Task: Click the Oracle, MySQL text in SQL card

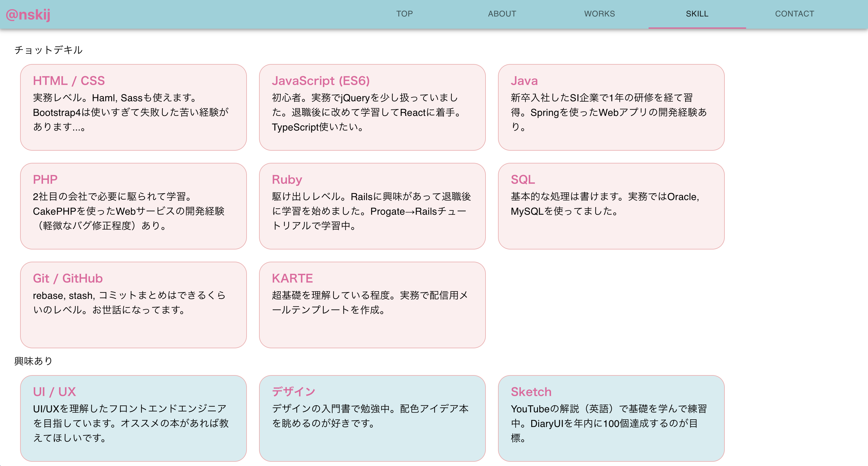Action: pyautogui.click(x=605, y=204)
